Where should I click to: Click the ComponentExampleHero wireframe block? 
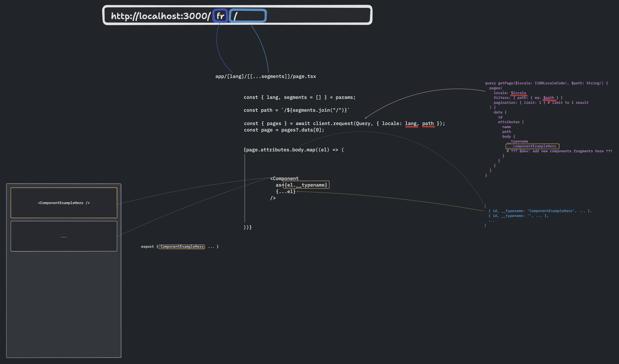click(x=64, y=203)
